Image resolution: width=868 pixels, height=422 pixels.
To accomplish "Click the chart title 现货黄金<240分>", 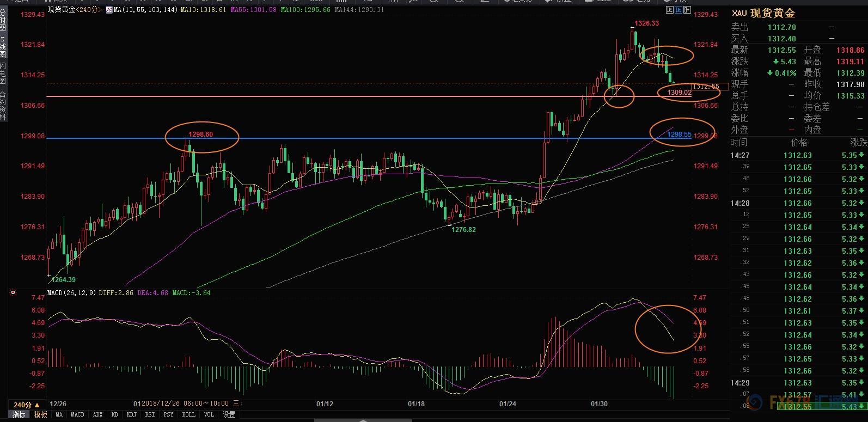I will [75, 10].
